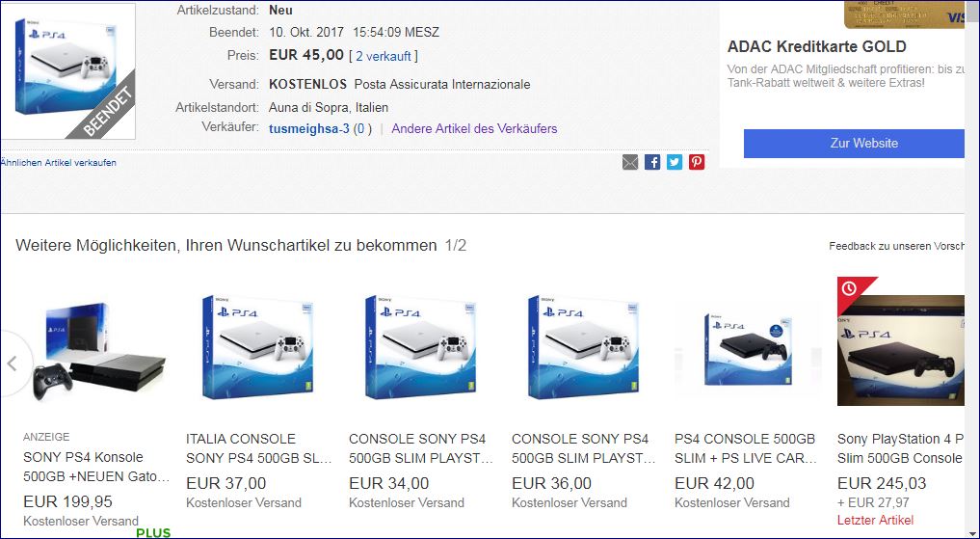Open seller profile tusmeighsa-3

coord(309,128)
